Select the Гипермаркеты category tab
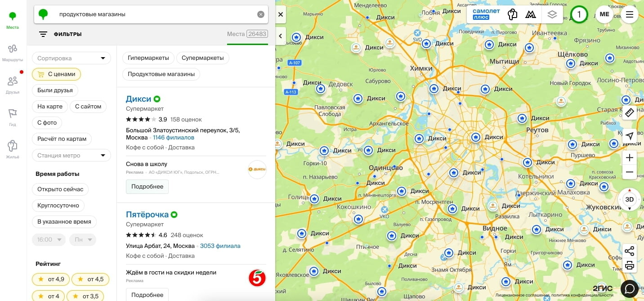The width and height of the screenshot is (644, 301). (148, 58)
